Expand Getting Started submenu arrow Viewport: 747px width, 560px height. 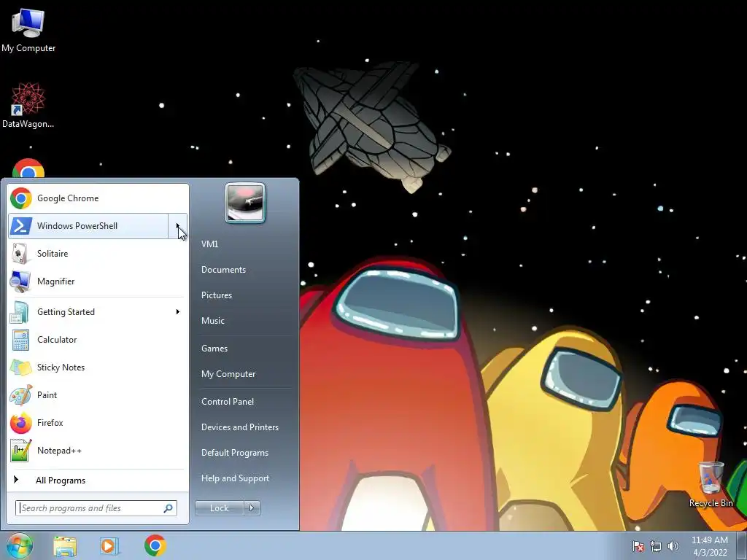click(178, 312)
